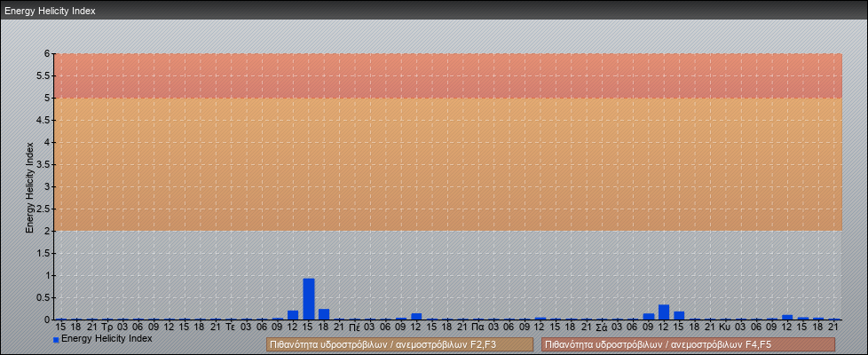Select the tallest blue bar near 1
Viewport: 868px width, 355px height.
[x=309, y=299]
